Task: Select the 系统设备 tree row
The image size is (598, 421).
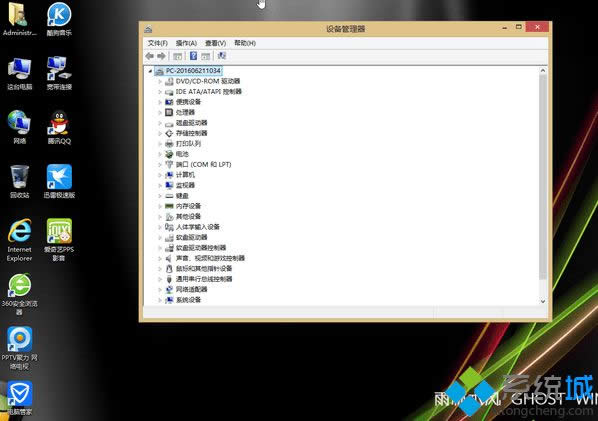Action: click(183, 300)
